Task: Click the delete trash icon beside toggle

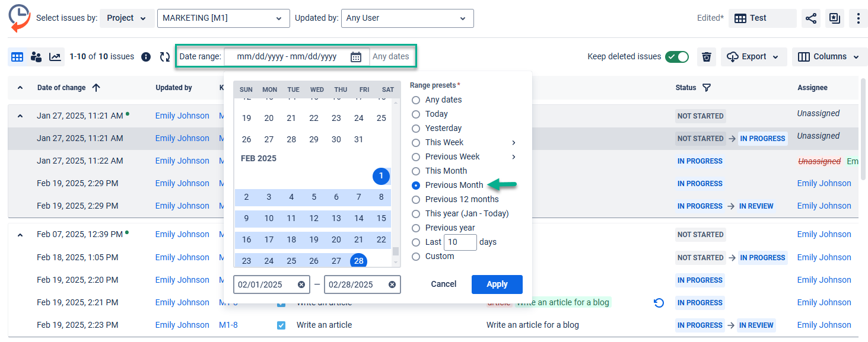Action: (x=706, y=57)
